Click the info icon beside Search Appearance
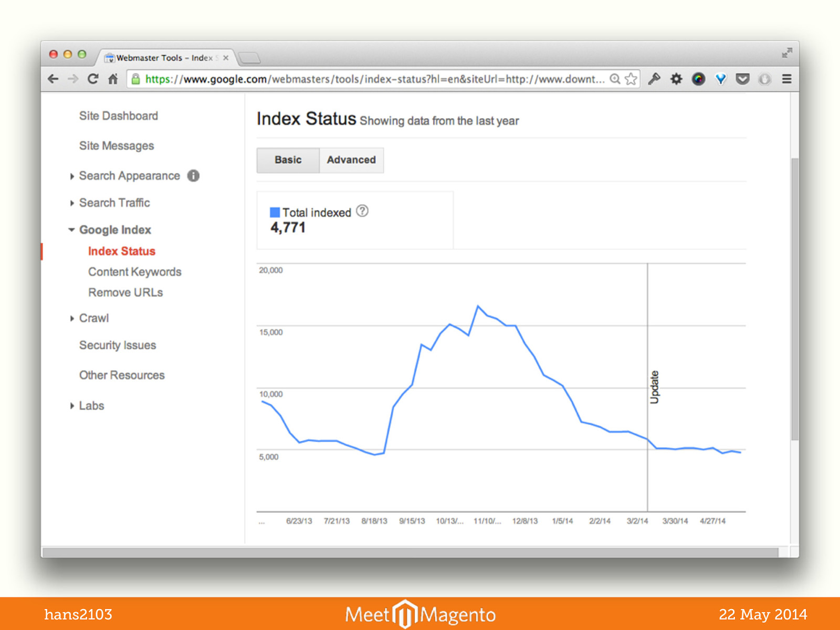Viewport: 840px width, 630px height. click(x=193, y=176)
